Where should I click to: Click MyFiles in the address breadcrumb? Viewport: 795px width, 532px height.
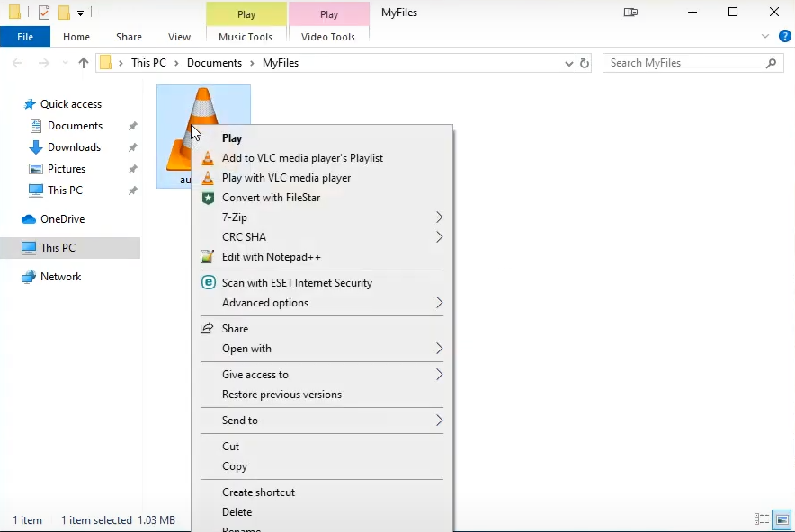pyautogui.click(x=281, y=63)
